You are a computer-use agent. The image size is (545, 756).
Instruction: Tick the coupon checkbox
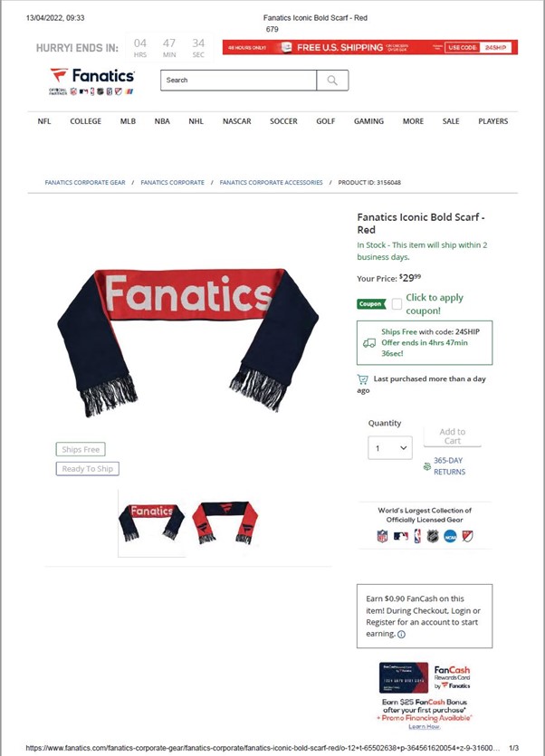[x=397, y=303]
